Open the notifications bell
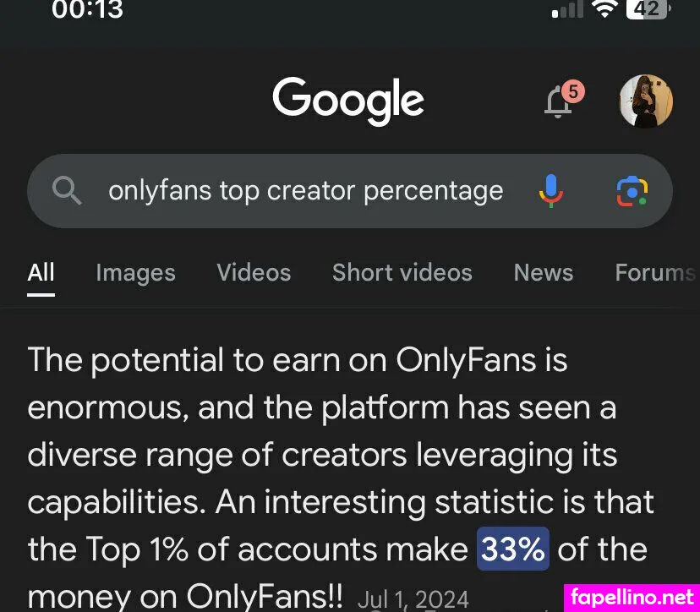 click(x=559, y=102)
